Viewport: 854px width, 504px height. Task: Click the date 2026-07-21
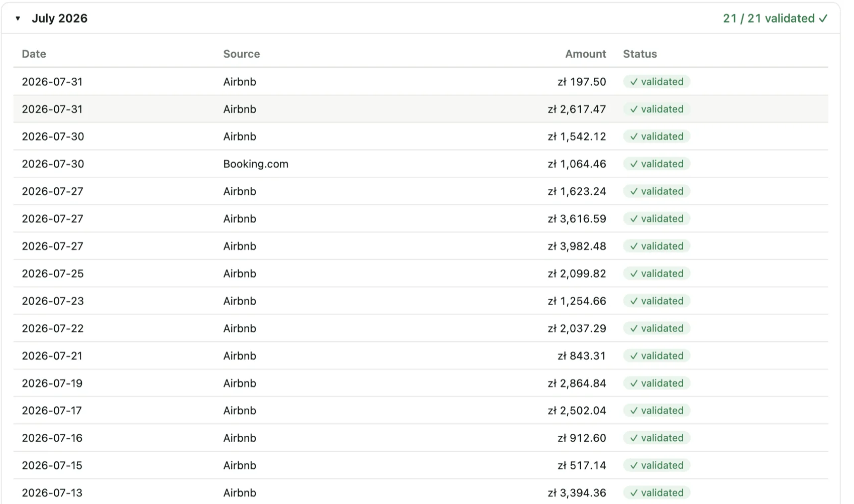52,356
